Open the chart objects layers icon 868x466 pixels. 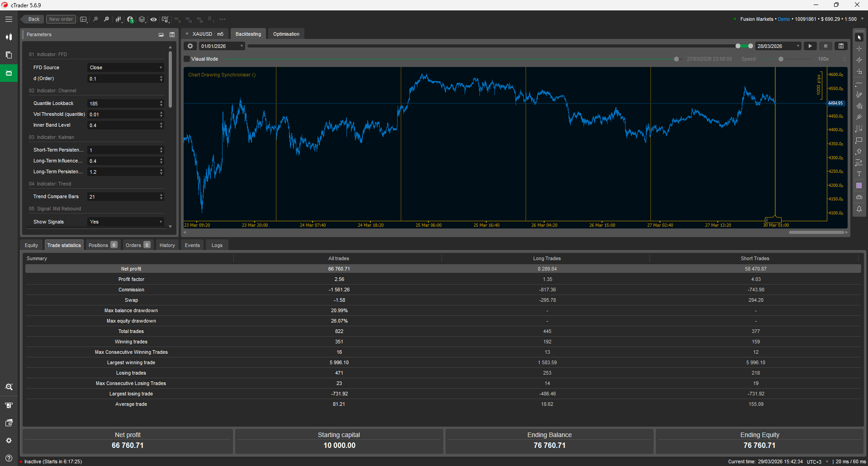click(x=142, y=19)
